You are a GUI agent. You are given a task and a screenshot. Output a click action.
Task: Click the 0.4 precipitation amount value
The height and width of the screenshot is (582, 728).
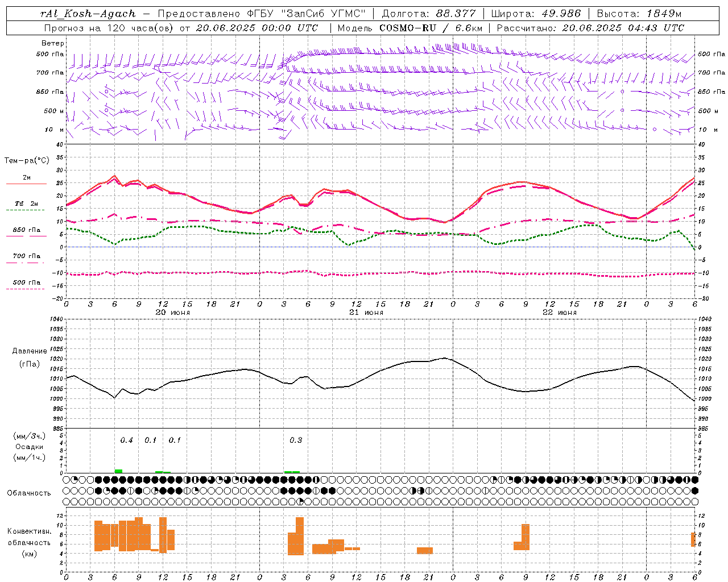pyautogui.click(x=126, y=440)
